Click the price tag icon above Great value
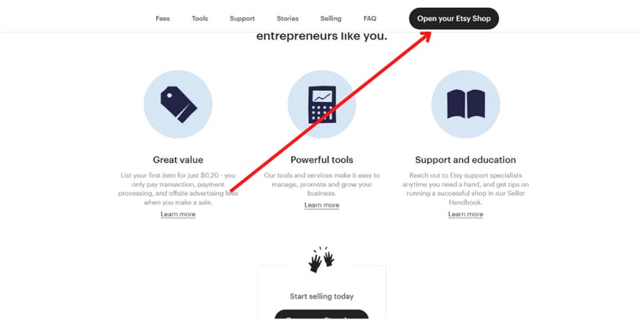Screen dimensions: 644x322 coord(178,104)
